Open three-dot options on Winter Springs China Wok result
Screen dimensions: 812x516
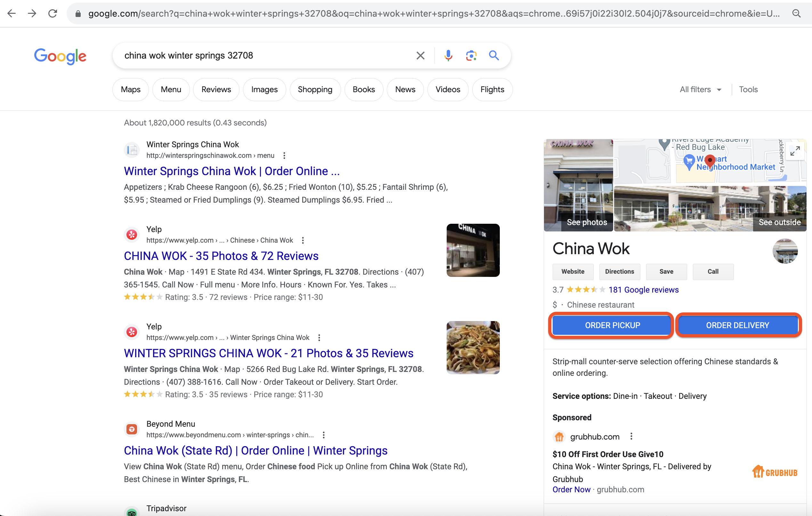284,155
